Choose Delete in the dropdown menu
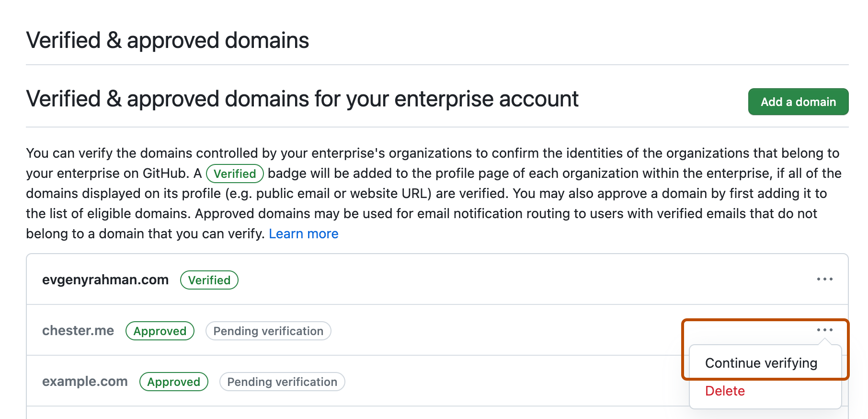The height and width of the screenshot is (419, 868). 725,391
